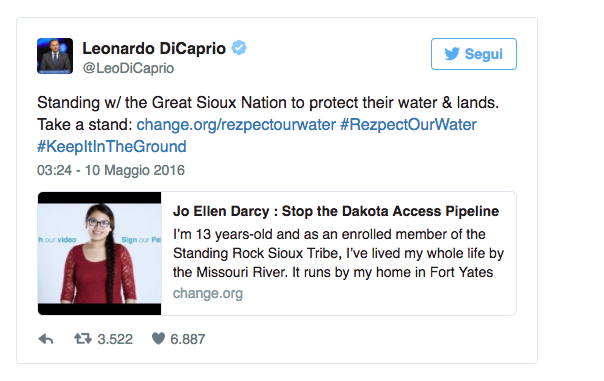This screenshot has height=381, width=604.
Task: Click the card description about Standing Rock
Action: (338, 253)
